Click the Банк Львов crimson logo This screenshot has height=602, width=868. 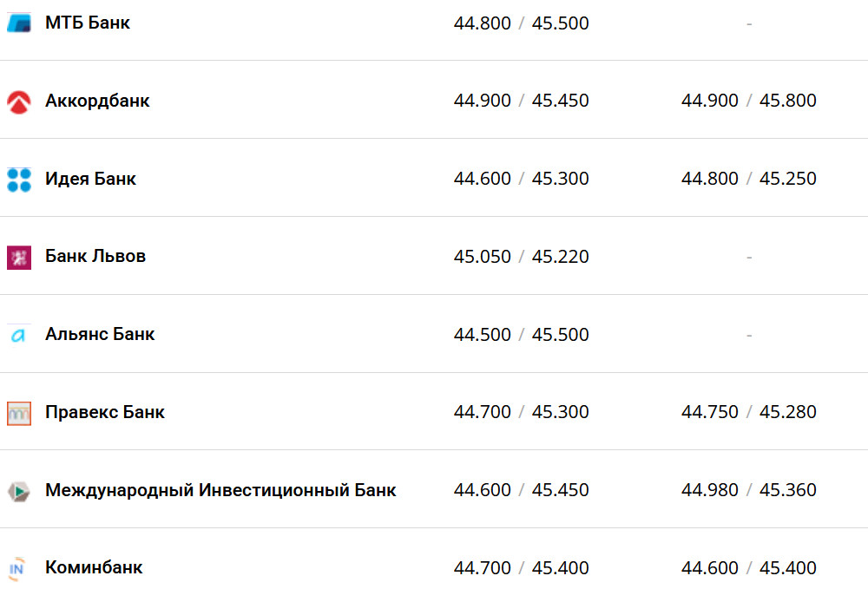(19, 258)
